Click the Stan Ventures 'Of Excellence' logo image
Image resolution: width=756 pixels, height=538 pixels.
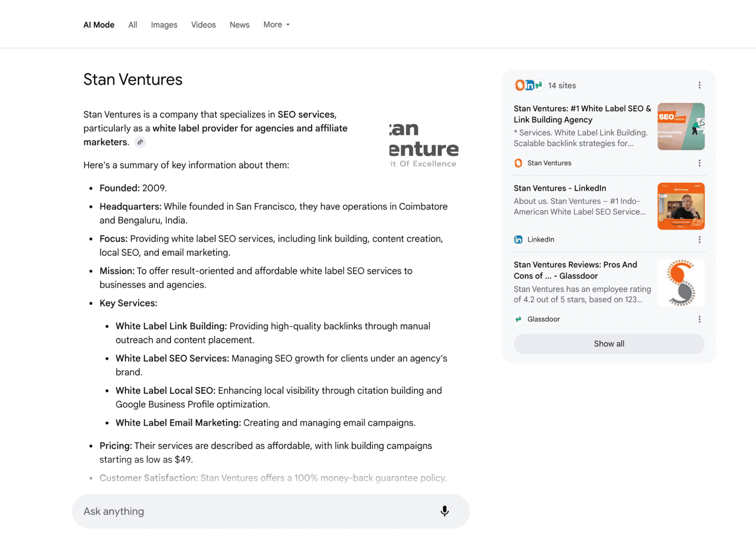tap(424, 144)
